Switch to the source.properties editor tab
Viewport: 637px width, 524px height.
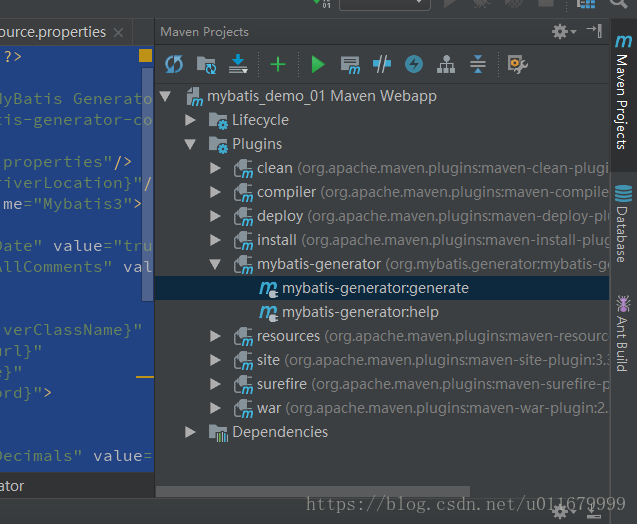click(53, 32)
